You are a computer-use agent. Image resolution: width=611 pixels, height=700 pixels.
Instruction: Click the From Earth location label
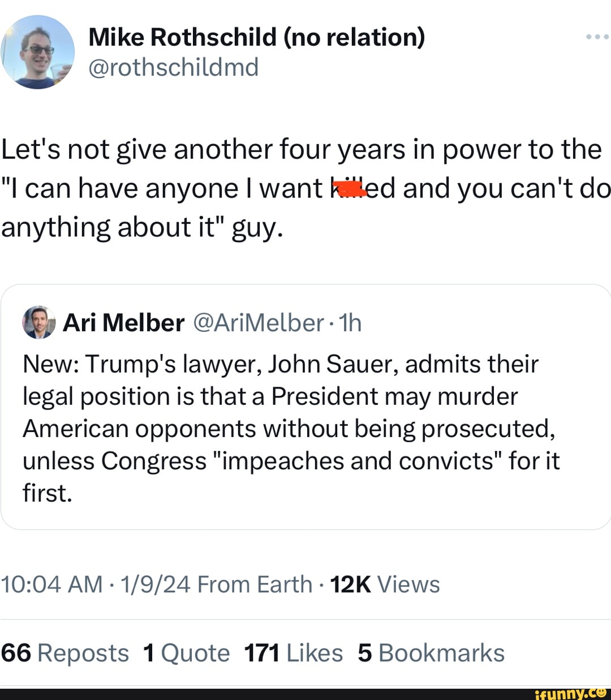(255, 585)
